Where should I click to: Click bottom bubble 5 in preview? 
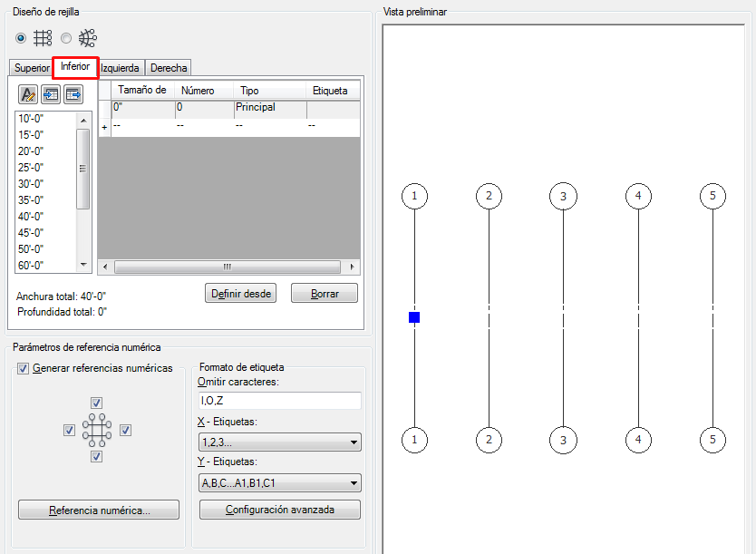tap(712, 440)
